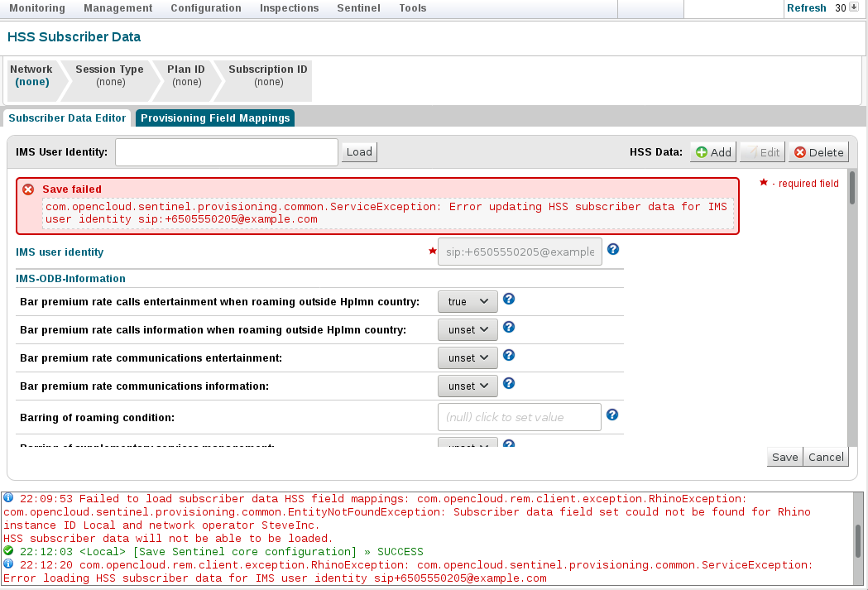Switch to Provisioning Field Mappings tab

pyautogui.click(x=215, y=118)
